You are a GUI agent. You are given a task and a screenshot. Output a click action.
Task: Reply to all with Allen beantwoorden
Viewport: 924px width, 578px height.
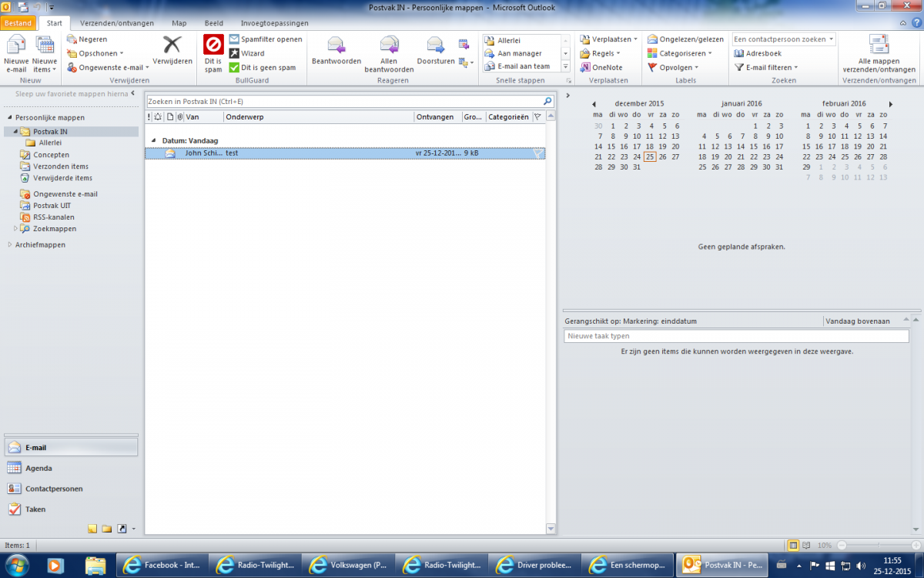[x=389, y=54]
